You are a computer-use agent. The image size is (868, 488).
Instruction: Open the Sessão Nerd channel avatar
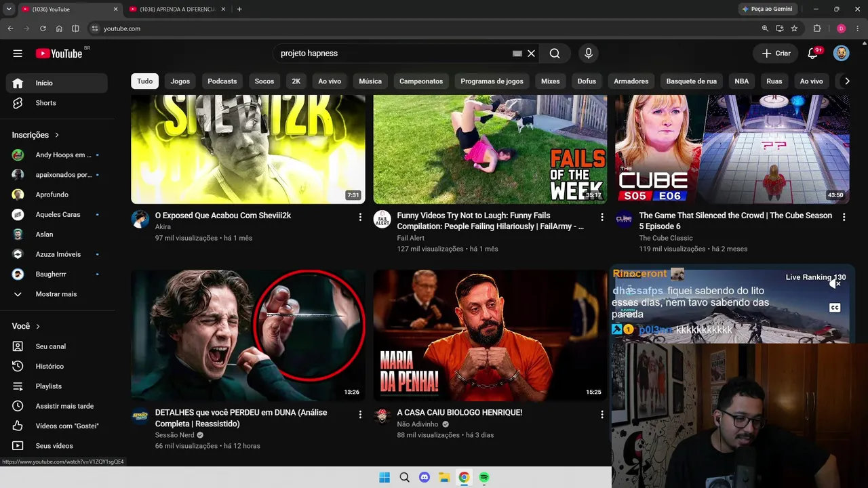(140, 416)
